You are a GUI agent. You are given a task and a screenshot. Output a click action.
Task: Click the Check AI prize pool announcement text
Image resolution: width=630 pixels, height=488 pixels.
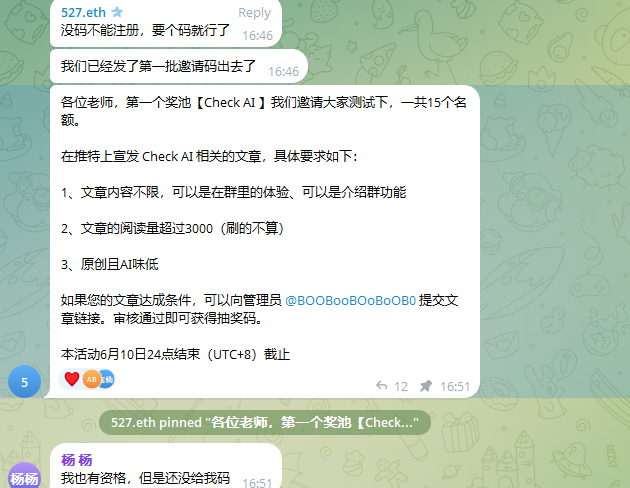264,228
